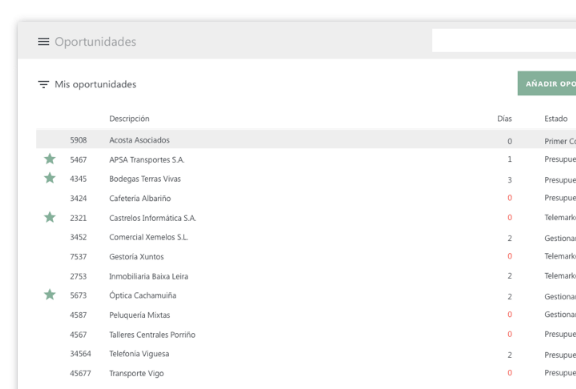
Task: Click opportunity number 5908
Action: pos(78,140)
